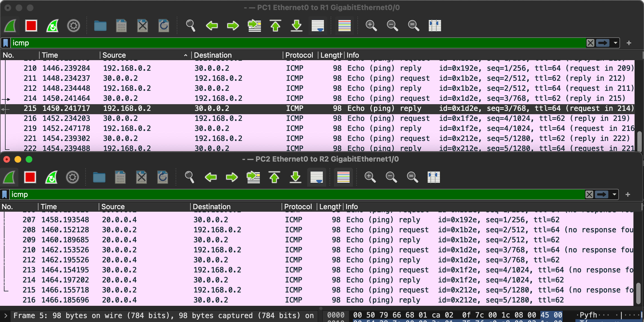Image resolution: width=644 pixels, height=322 pixels.
Task: Expand the Frame 5 details tree row
Action: click(6, 316)
